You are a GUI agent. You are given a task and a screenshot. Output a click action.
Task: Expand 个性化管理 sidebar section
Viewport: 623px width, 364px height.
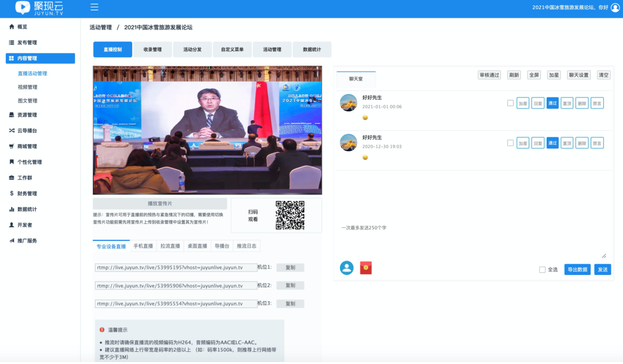point(29,162)
